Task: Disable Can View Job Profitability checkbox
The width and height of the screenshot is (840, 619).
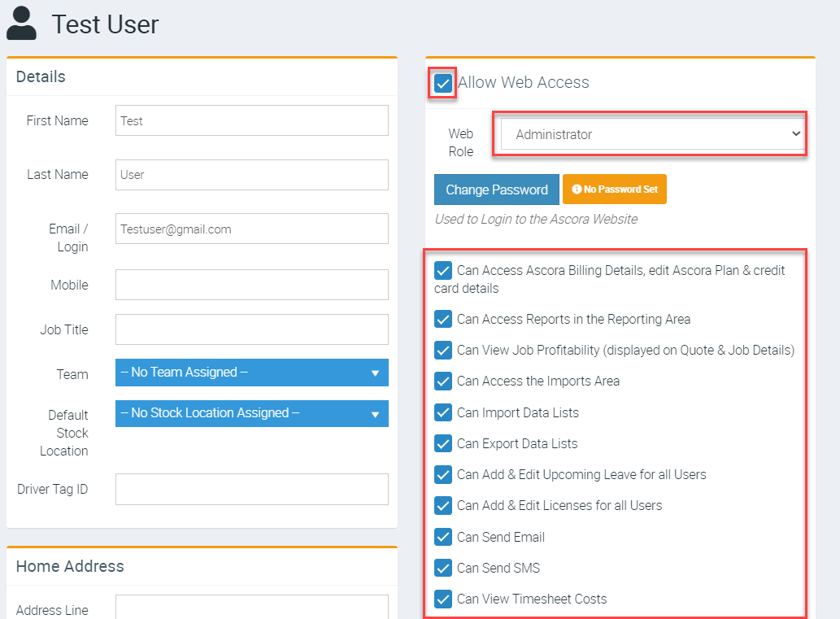Action: [443, 350]
